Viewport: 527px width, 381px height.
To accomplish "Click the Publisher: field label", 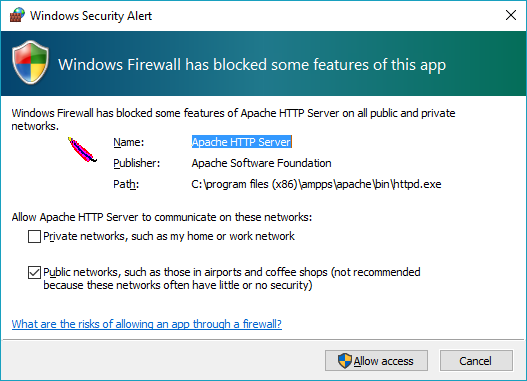I will point(136,163).
